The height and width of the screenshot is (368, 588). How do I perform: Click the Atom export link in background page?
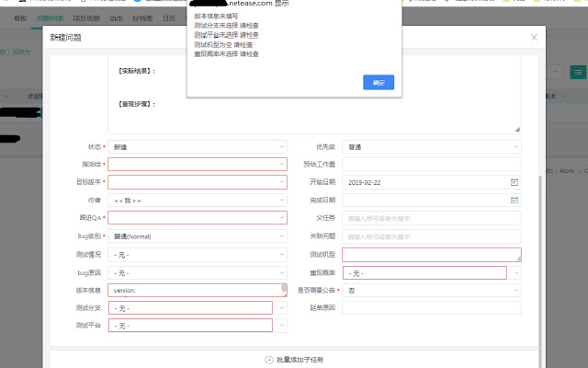click(567, 171)
